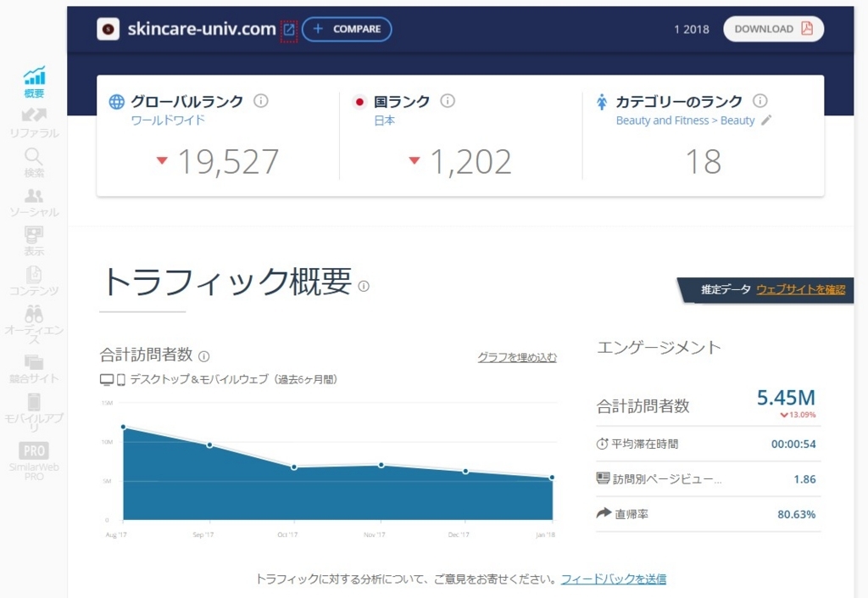The width and height of the screenshot is (868, 598).
Task: Click the arrow icon beside 直帰率
Action: 604,513
